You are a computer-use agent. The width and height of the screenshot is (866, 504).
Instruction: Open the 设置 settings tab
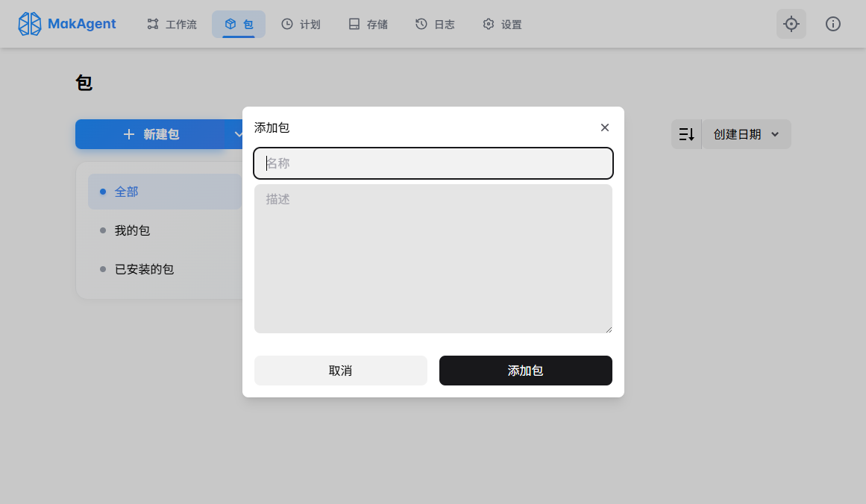502,24
